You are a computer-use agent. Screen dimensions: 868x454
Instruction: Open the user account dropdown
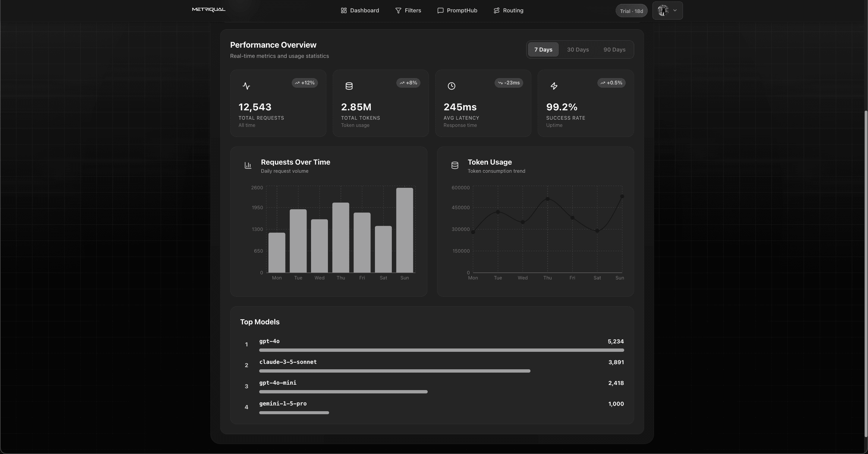click(668, 11)
